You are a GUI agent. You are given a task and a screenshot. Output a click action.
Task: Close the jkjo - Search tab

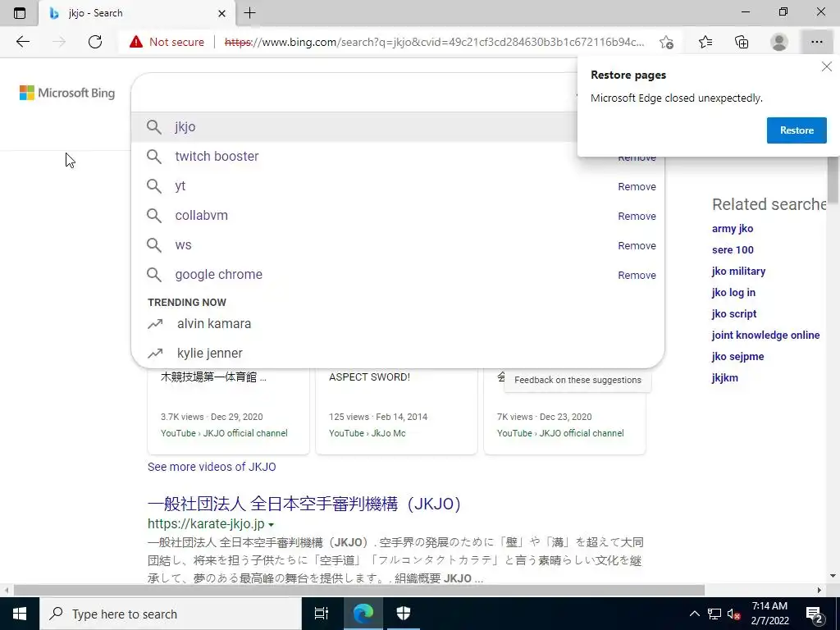coord(221,13)
